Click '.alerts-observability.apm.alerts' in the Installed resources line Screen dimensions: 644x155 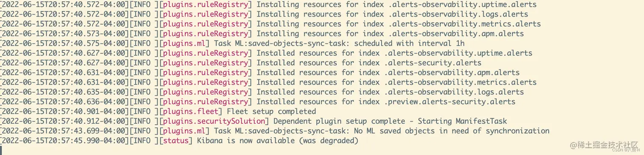pyautogui.click(x=451, y=73)
